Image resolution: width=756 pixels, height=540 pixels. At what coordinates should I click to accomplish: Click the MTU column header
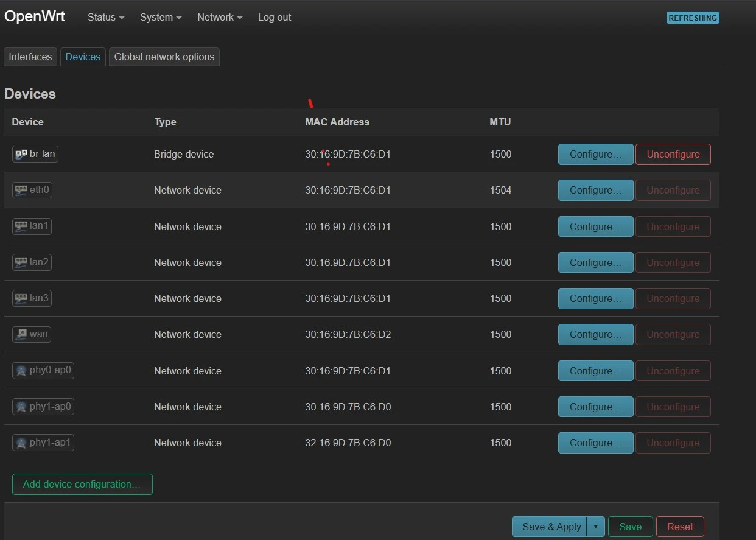coord(500,122)
